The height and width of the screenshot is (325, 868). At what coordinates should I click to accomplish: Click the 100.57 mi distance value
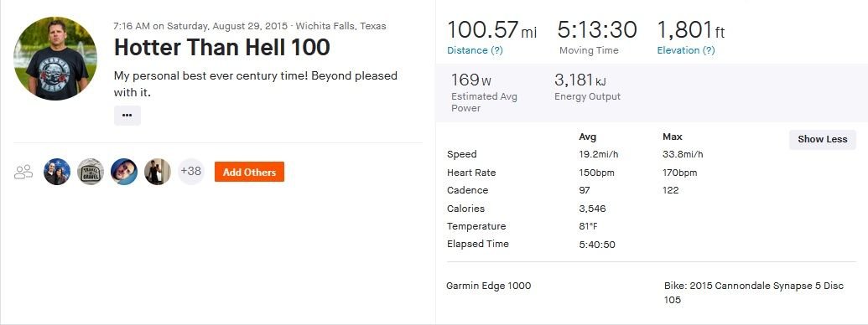click(x=491, y=30)
